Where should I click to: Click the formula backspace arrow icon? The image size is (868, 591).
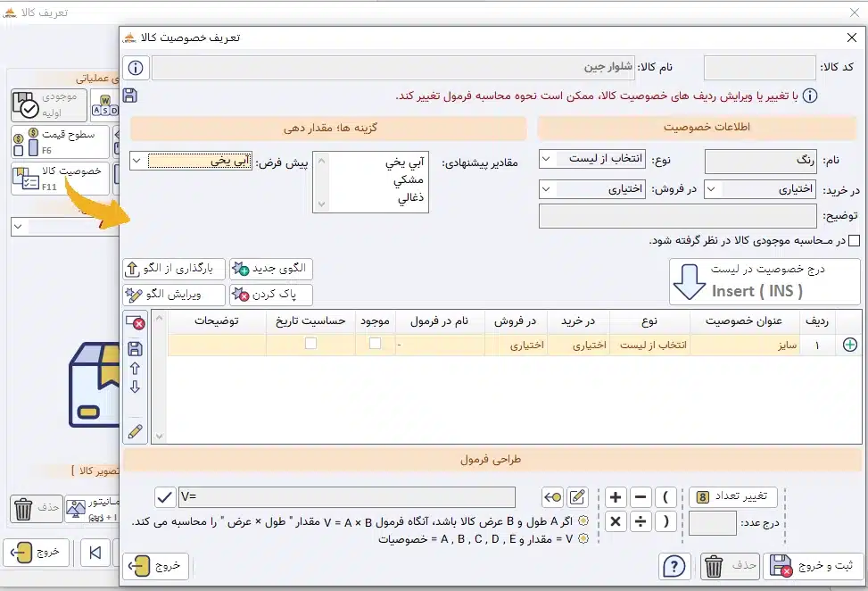click(x=552, y=497)
